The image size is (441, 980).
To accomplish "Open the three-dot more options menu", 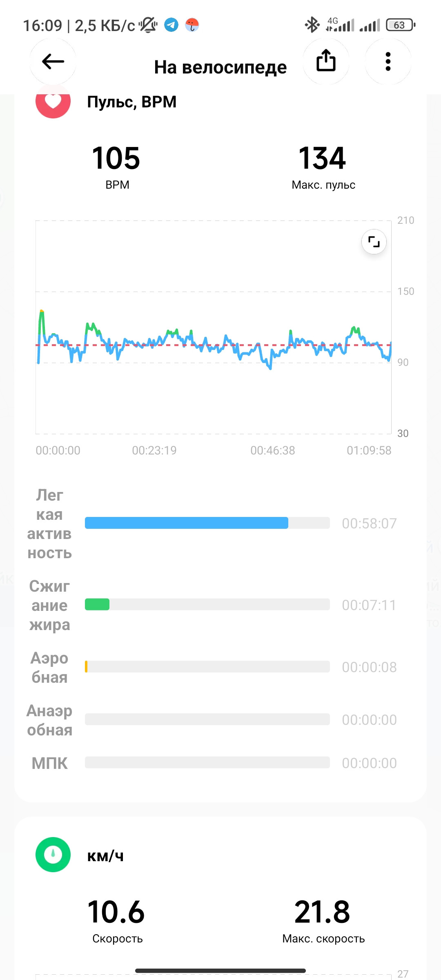I will [388, 62].
